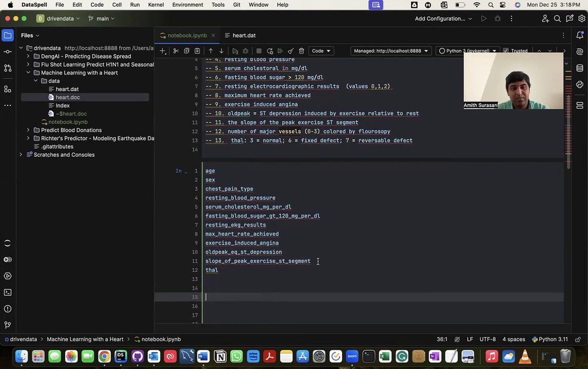Expand DengAI - Predicting Disease Spread folder
This screenshot has height=369, width=588.
tap(28, 56)
